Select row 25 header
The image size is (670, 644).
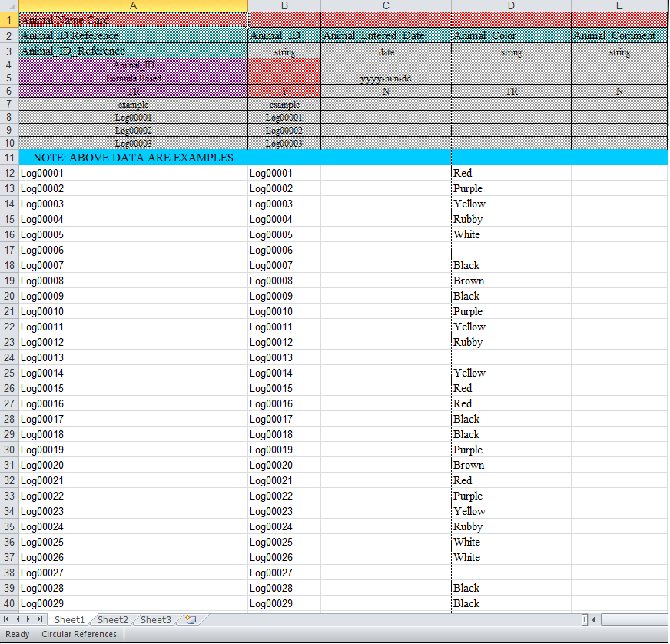pos(9,373)
